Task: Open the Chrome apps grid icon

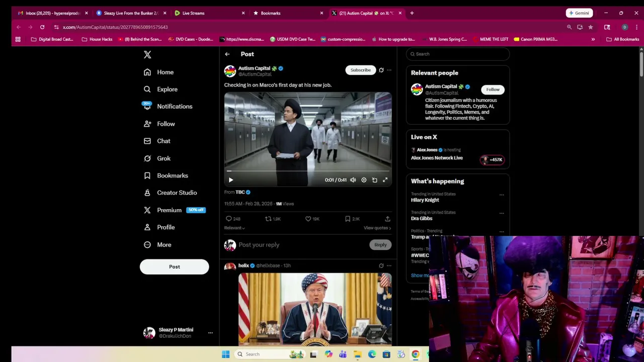Action: tap(18, 39)
